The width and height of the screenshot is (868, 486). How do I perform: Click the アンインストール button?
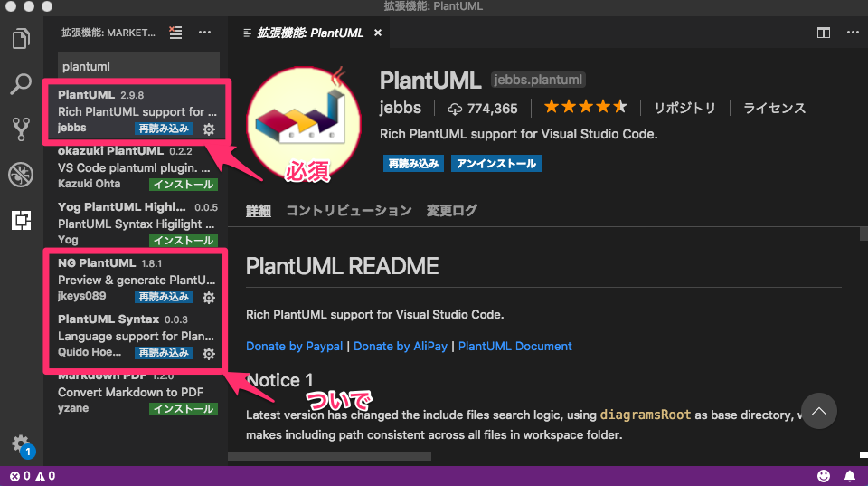[496, 164]
